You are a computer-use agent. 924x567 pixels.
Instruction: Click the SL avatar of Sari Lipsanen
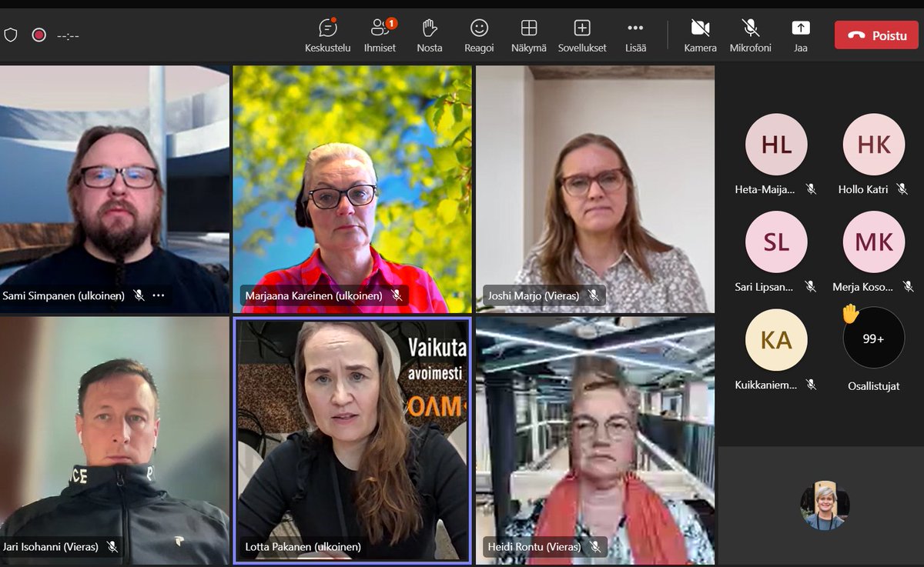[x=776, y=242]
